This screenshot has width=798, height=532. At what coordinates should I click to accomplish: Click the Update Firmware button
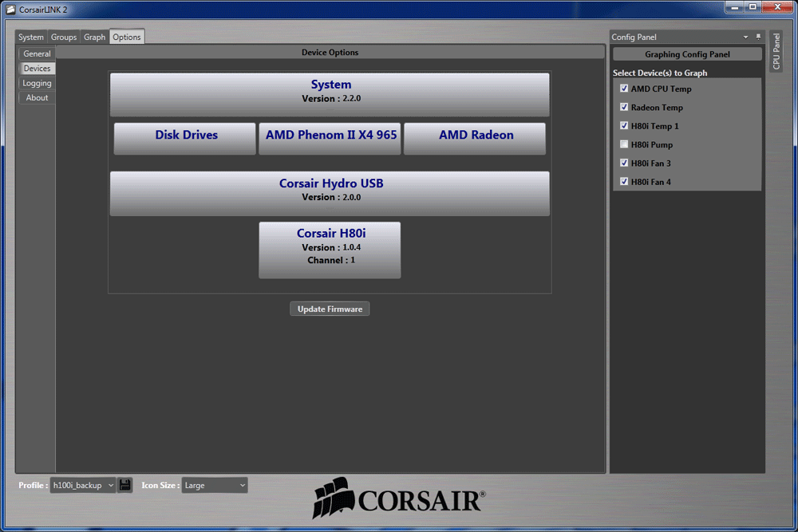coord(330,309)
